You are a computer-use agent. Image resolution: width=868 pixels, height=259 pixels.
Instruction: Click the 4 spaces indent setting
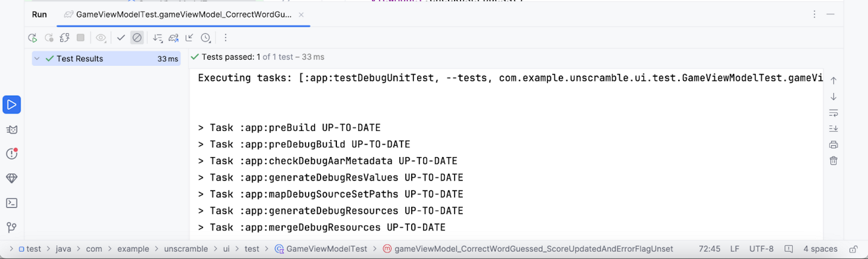point(820,249)
